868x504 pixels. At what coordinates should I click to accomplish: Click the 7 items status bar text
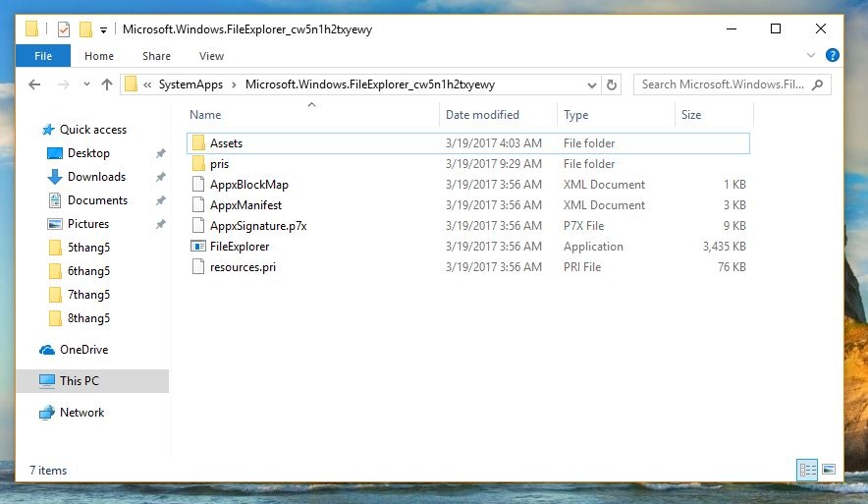tap(48, 471)
